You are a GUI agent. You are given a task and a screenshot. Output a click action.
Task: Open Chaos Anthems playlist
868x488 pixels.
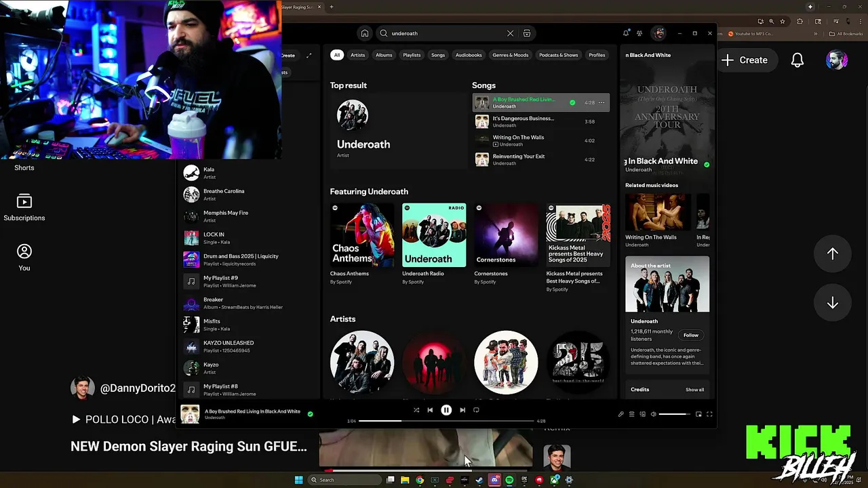point(362,245)
